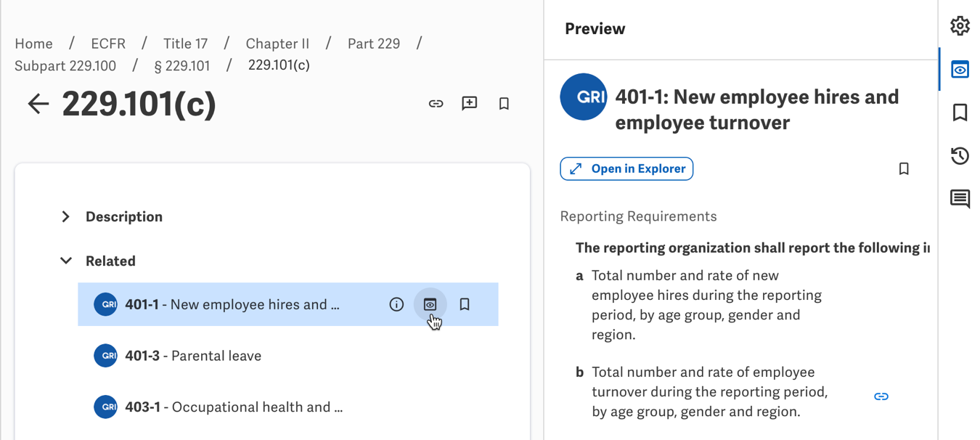Toggle the Preview panel sidebar icon
This screenshot has width=980, height=440.
(x=960, y=70)
